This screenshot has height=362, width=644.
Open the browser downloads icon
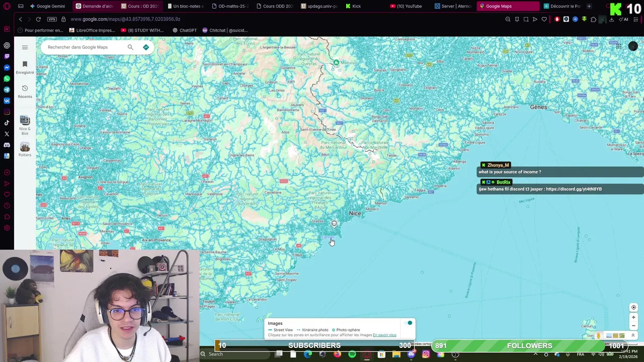[x=611, y=19]
